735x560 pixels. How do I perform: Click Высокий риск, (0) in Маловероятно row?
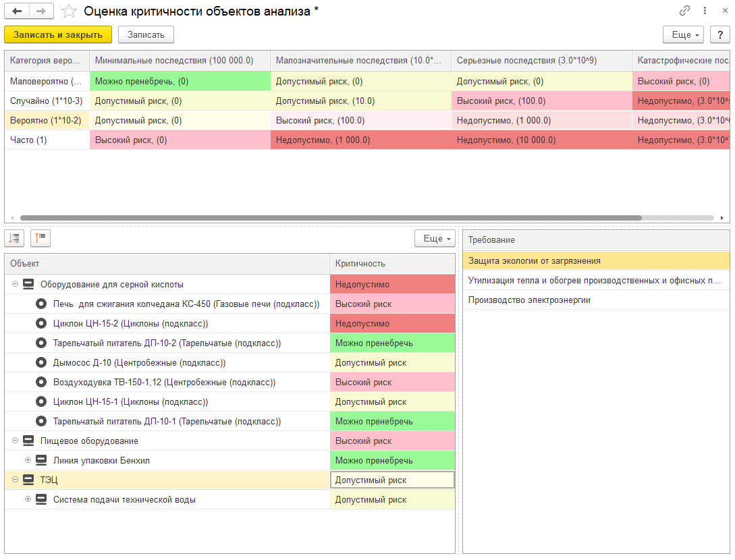tap(680, 81)
